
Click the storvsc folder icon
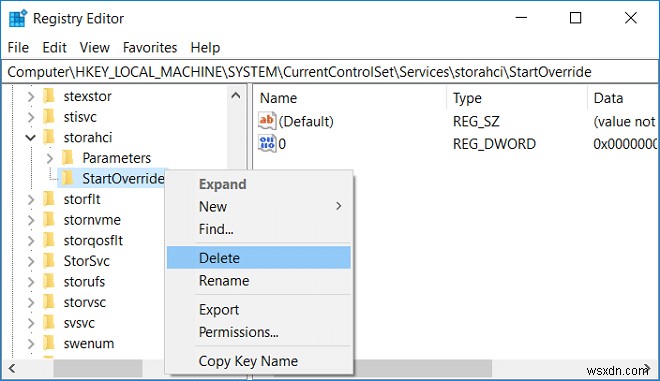49,302
